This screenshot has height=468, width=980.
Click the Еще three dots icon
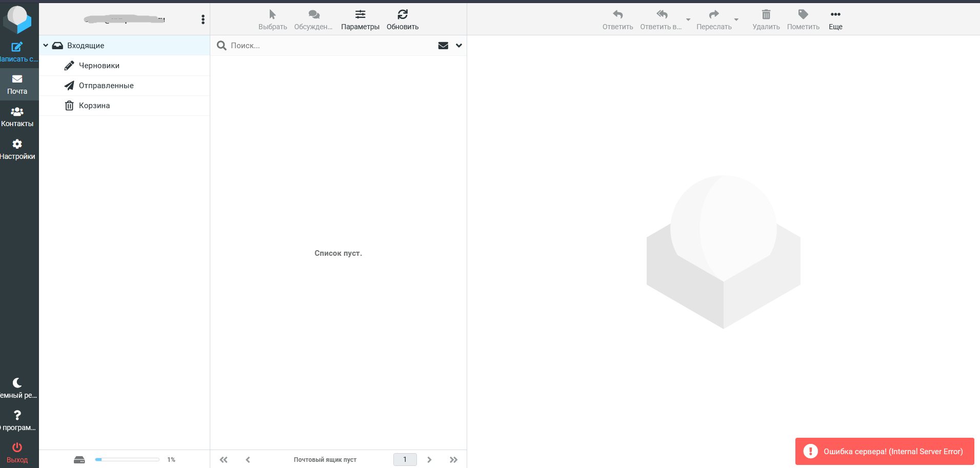pyautogui.click(x=835, y=15)
